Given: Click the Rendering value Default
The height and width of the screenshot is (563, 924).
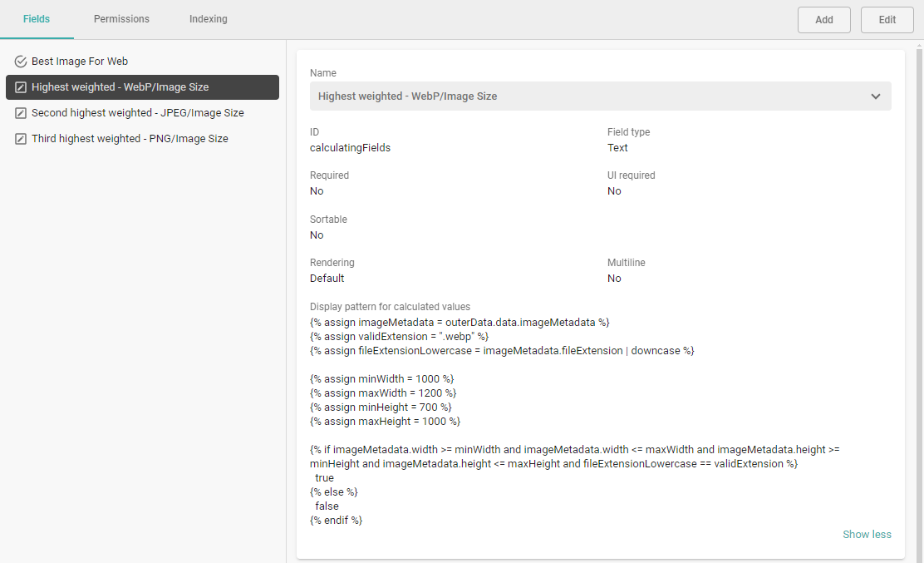Looking at the screenshot, I should [327, 279].
